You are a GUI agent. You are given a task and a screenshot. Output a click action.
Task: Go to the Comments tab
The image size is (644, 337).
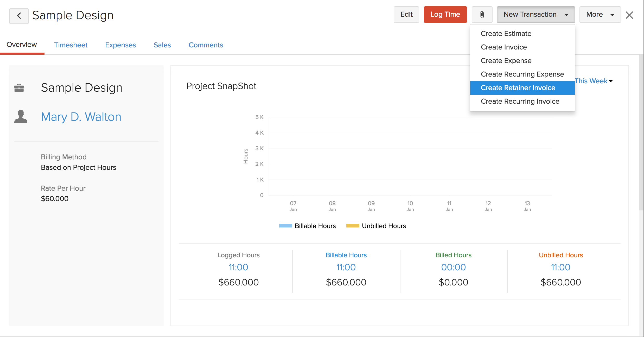point(206,45)
